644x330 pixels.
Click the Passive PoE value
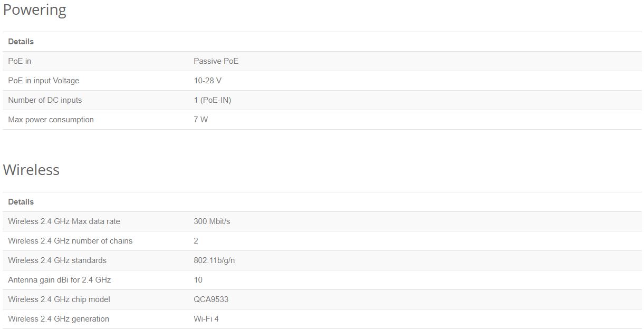click(216, 61)
